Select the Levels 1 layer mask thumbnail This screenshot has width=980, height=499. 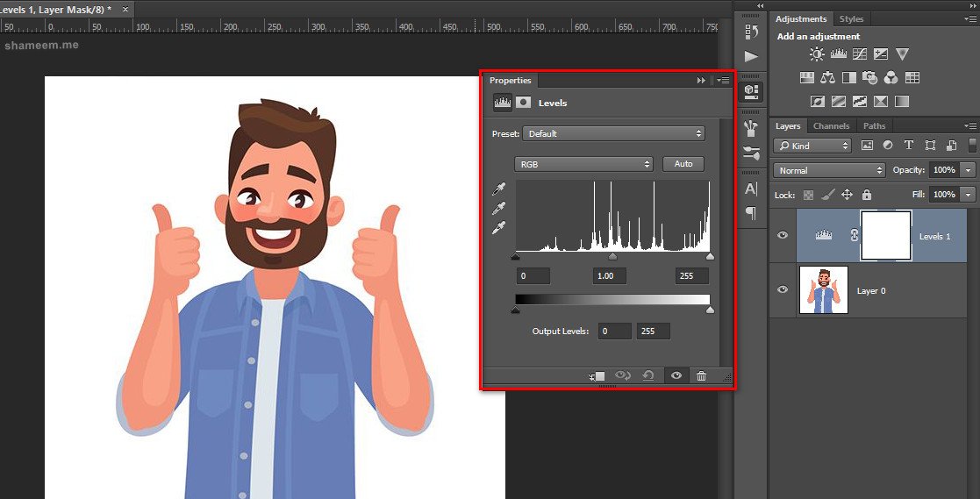pyautogui.click(x=885, y=236)
